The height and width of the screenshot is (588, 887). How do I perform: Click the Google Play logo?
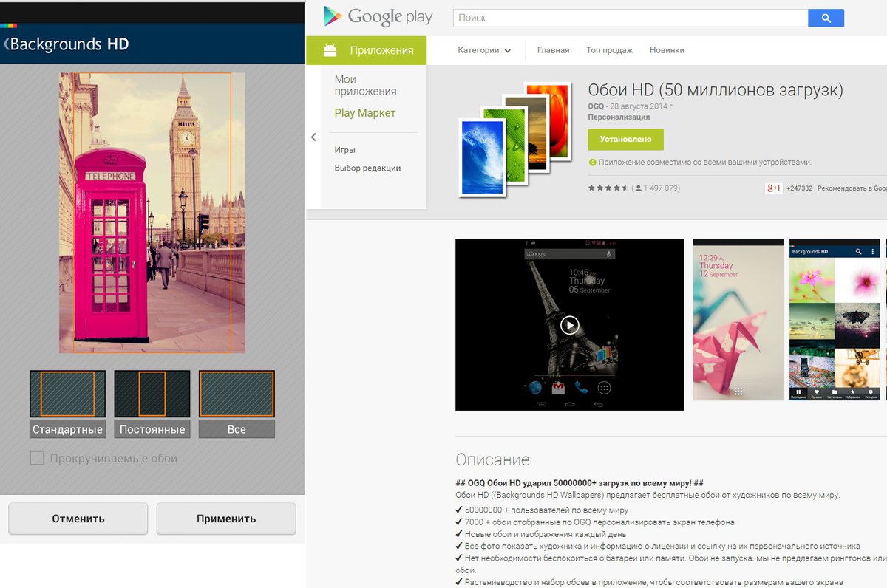(373, 17)
